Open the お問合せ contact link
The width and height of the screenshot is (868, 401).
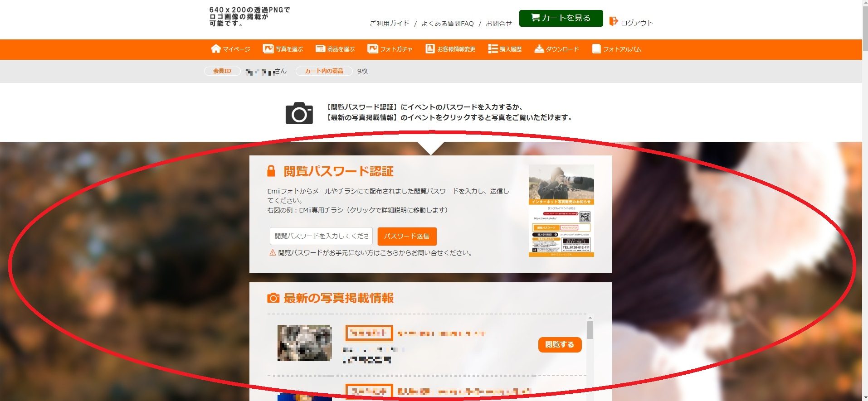[499, 24]
